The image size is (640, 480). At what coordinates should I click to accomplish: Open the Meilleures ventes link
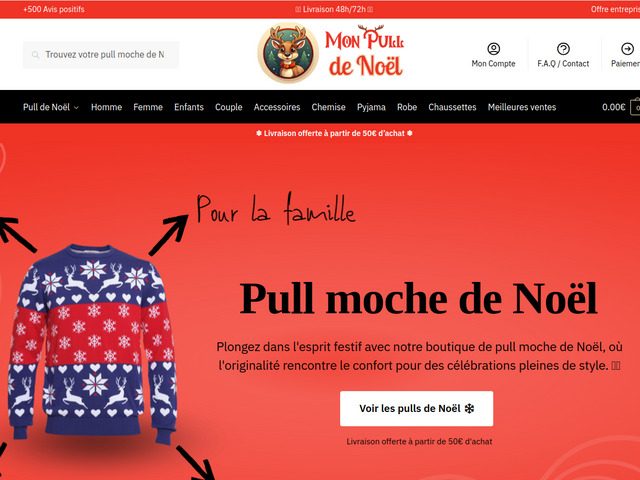click(x=522, y=107)
